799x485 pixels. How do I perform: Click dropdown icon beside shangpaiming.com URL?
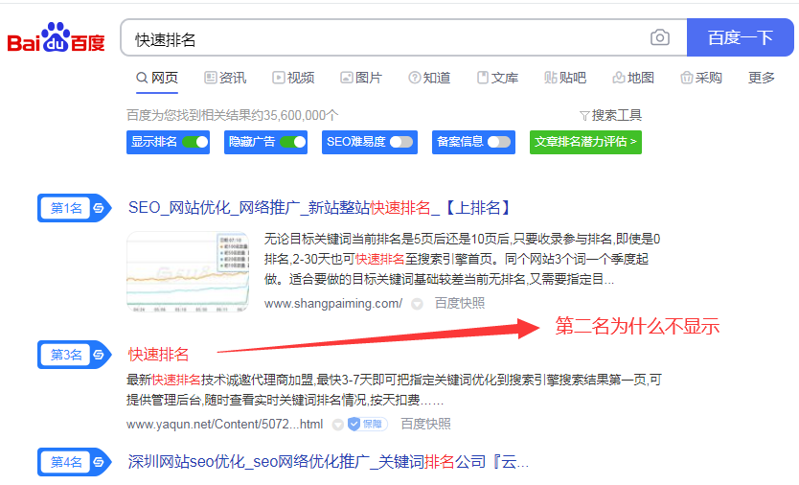417,304
